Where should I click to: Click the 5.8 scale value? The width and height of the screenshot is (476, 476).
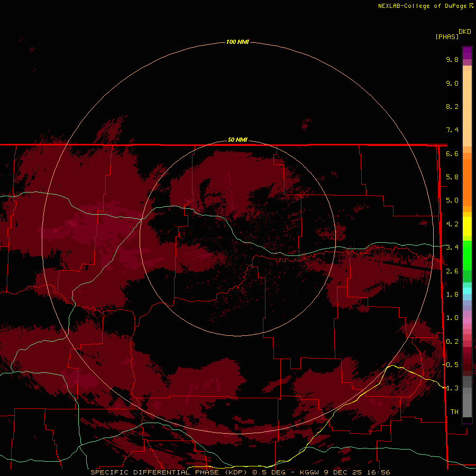[x=452, y=177]
